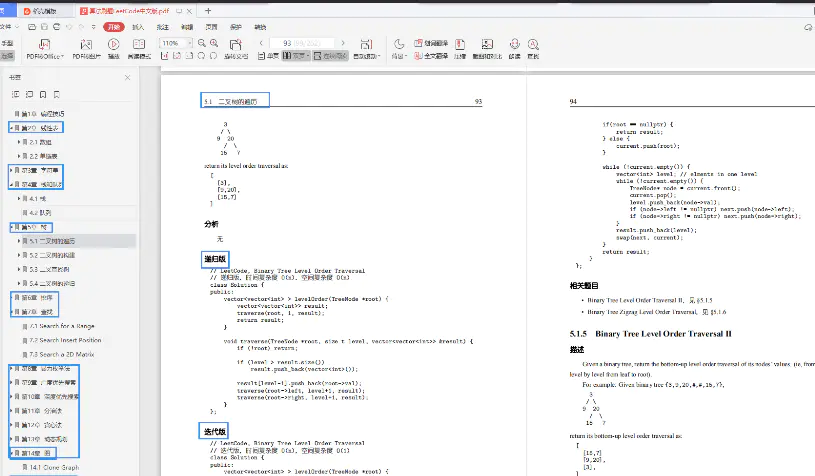Start slideshow playback from the toolbar
The height and width of the screenshot is (476, 815).
point(114,44)
